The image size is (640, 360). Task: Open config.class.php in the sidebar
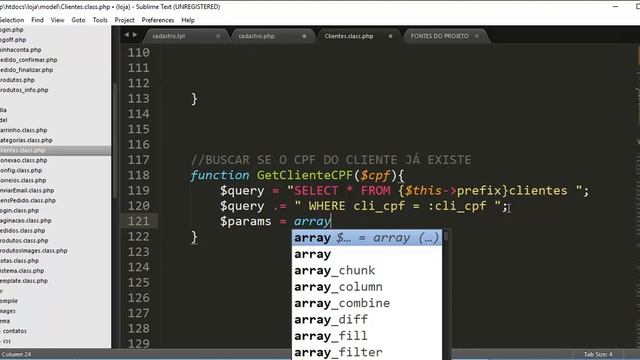(x=21, y=170)
